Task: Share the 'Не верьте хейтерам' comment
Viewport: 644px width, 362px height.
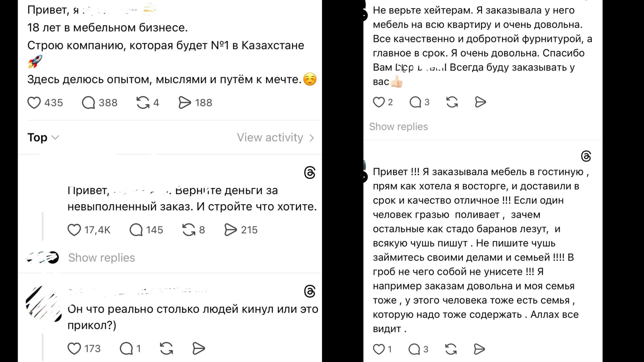Action: coord(480,102)
